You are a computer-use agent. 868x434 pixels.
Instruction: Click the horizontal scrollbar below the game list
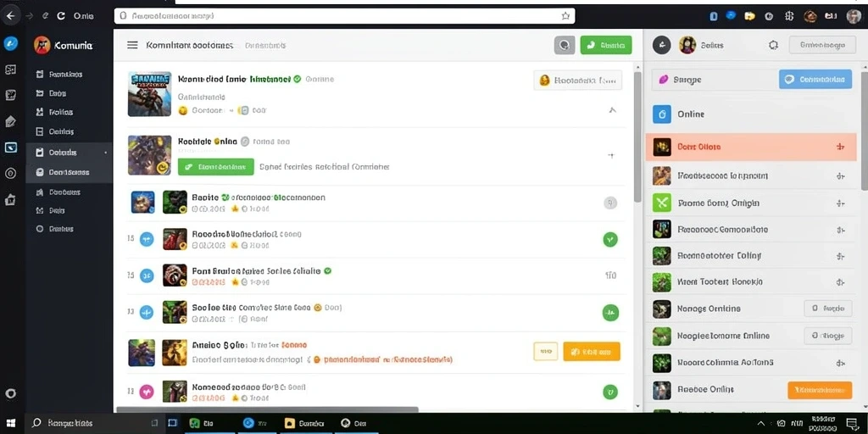(267, 409)
